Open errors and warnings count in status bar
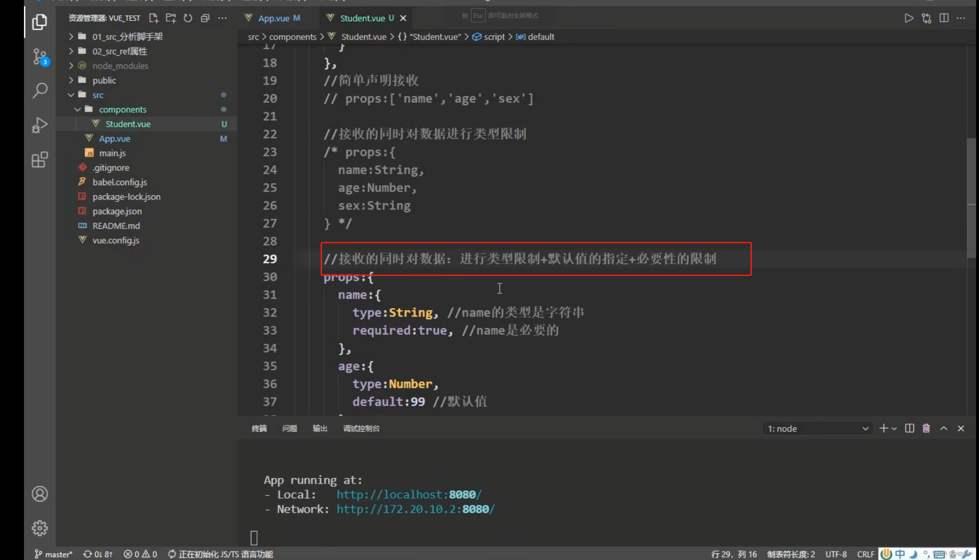Screen dimensions: 979x560 [x=140, y=554]
